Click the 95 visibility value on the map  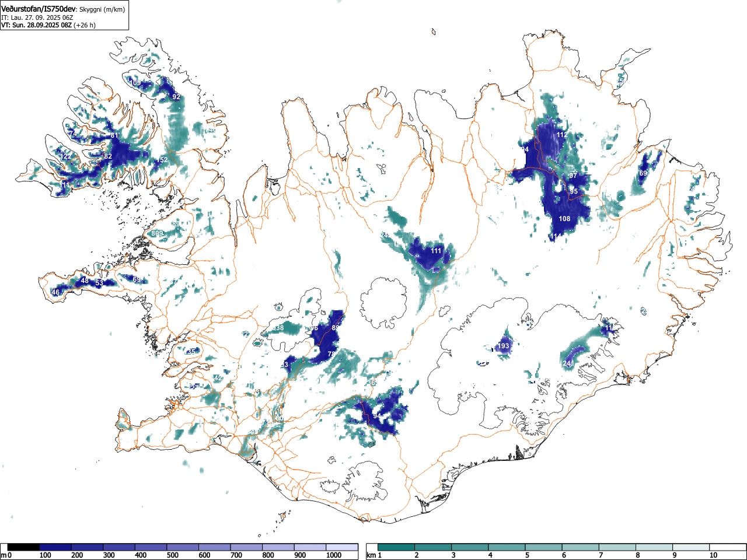pos(574,191)
